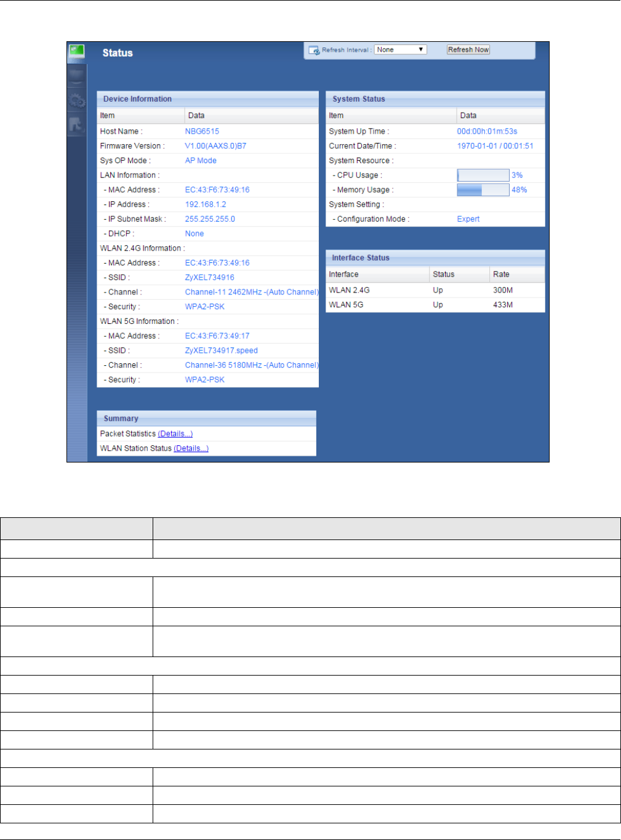Open Packet Statistics Details link
Screen dimensions: 621x840
tap(175, 434)
